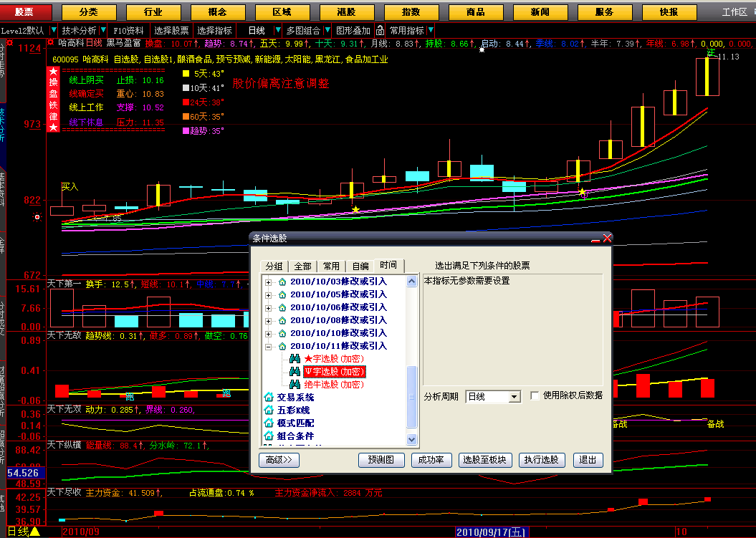The width and height of the screenshot is (756, 538).
Task: Switch to the 全部 tab
Action: (x=303, y=266)
